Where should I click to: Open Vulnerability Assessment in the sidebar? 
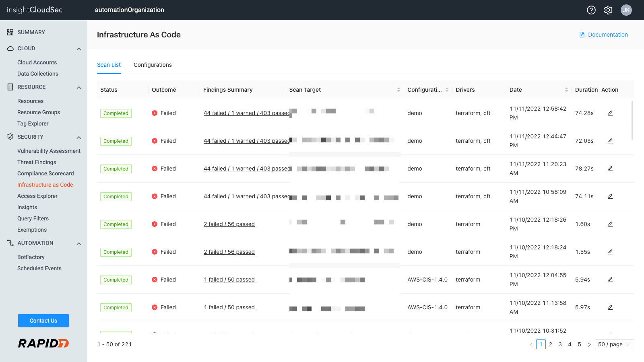49,151
